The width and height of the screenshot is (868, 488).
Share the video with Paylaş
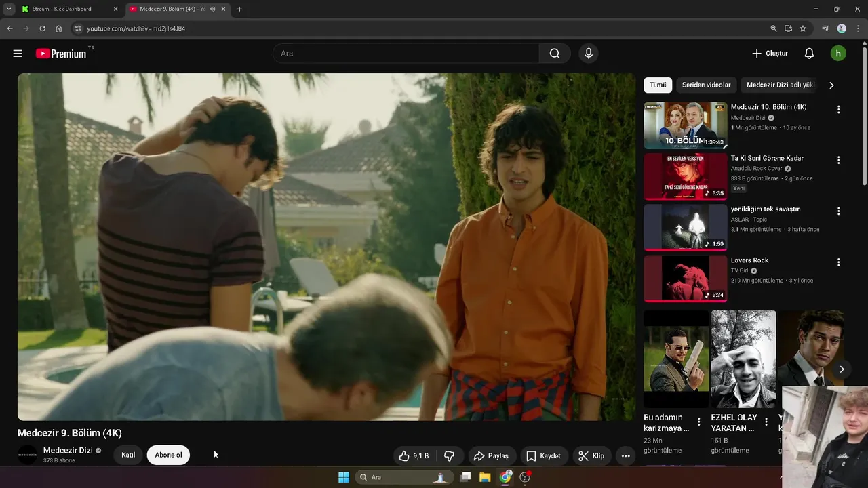click(x=491, y=455)
